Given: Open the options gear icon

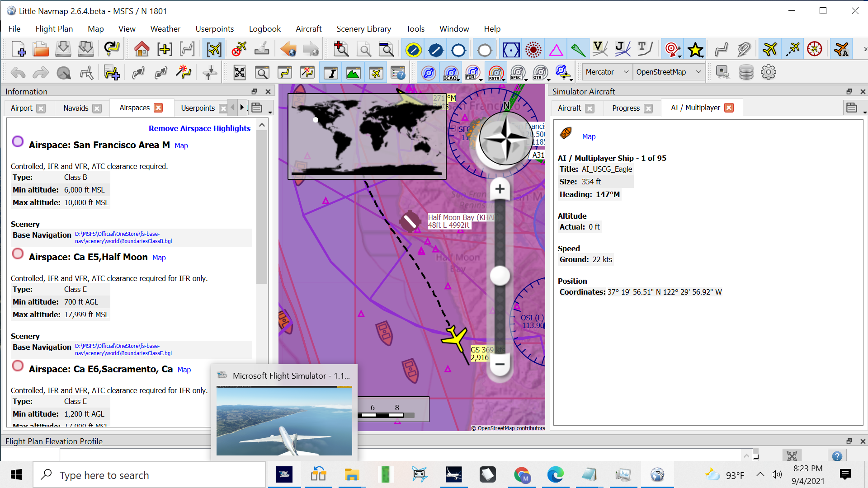Looking at the screenshot, I should (x=769, y=72).
